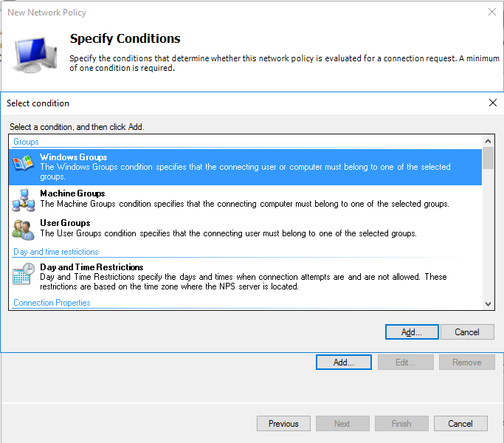Click the Day and time restrictions header

pos(56,252)
